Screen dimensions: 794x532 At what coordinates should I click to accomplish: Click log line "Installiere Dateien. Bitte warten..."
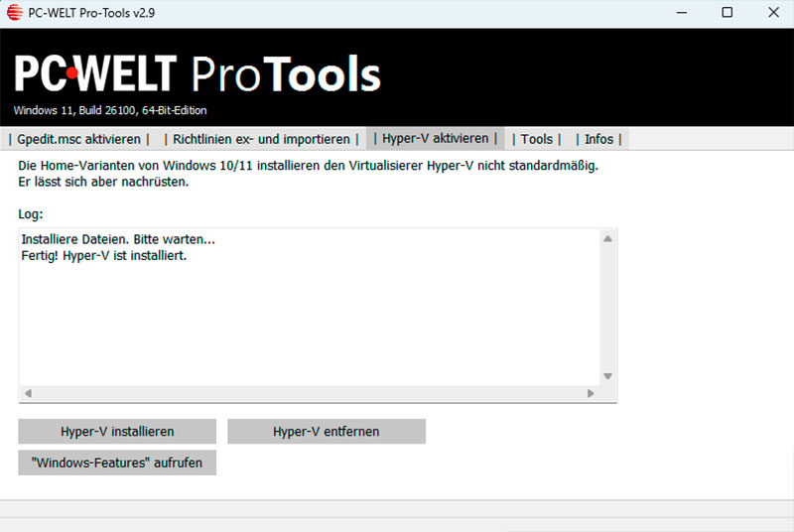[x=118, y=239]
